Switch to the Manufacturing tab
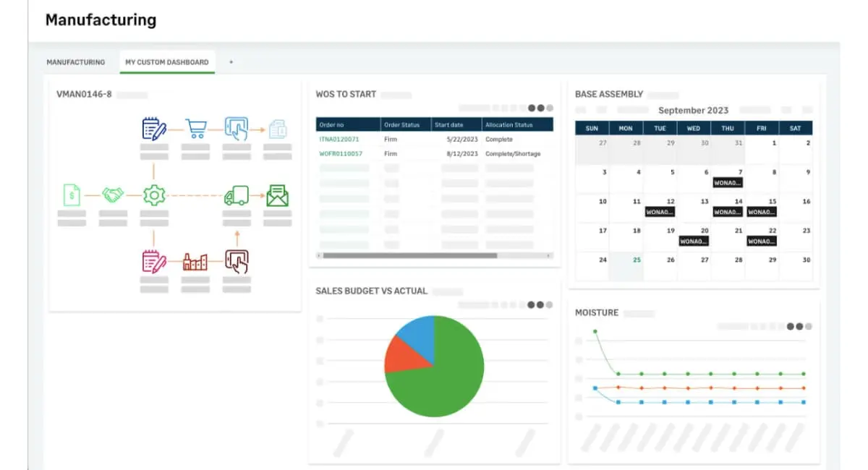 tap(75, 62)
